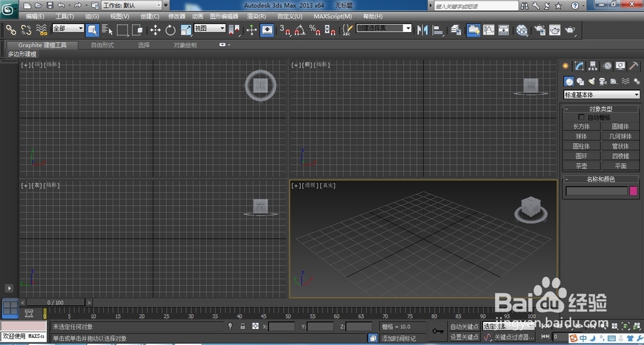
Task: Click the Mirror tool icon
Action: point(423,30)
